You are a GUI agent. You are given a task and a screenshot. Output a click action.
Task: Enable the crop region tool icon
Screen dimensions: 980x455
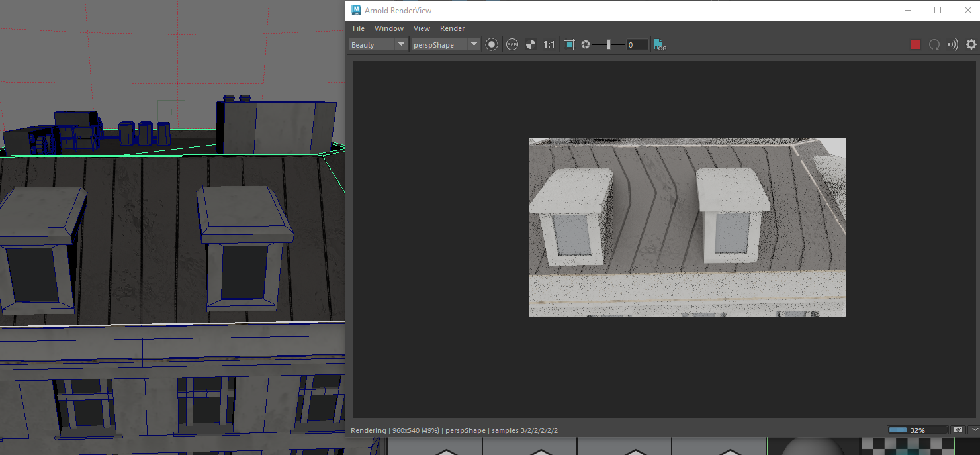click(570, 44)
